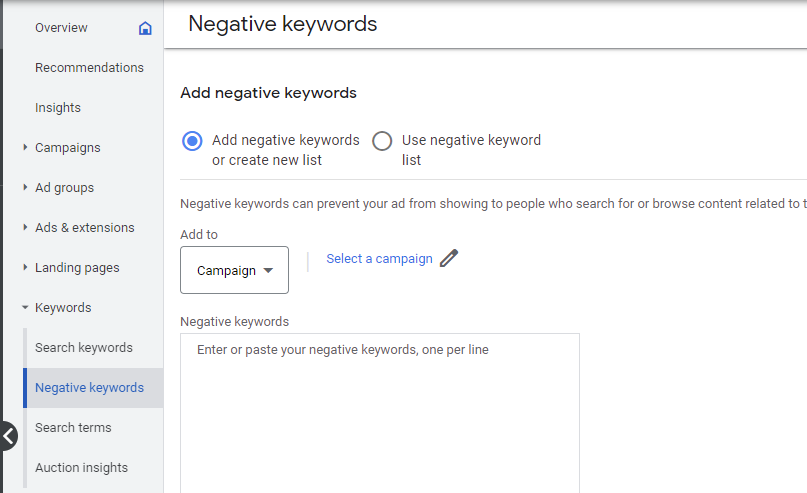
Task: Open Ads & extensions in sidebar
Action: [x=84, y=227]
